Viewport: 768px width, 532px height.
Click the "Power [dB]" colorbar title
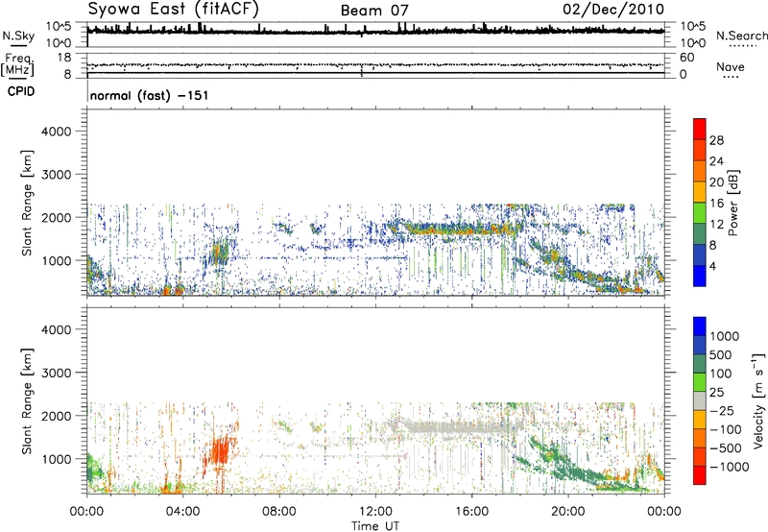click(x=733, y=203)
